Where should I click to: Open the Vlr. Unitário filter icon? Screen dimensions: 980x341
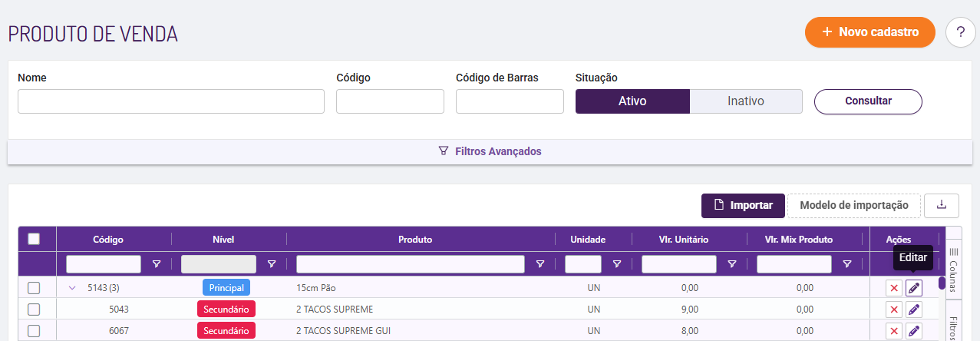(732, 264)
